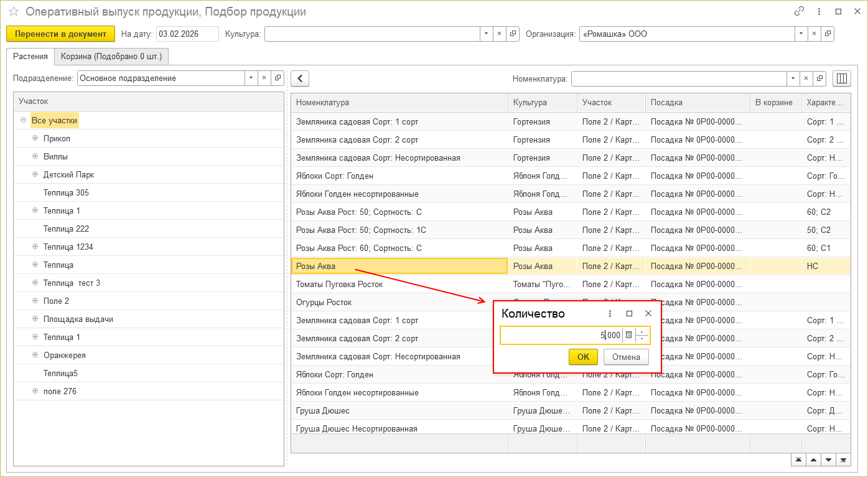Increase the quantity with the spinner up arrow

click(642, 332)
